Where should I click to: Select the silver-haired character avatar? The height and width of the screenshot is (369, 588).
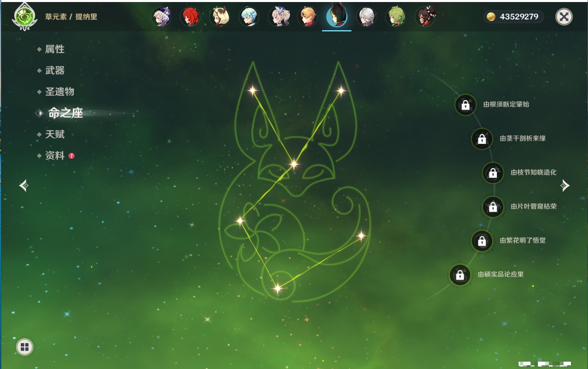pos(366,17)
